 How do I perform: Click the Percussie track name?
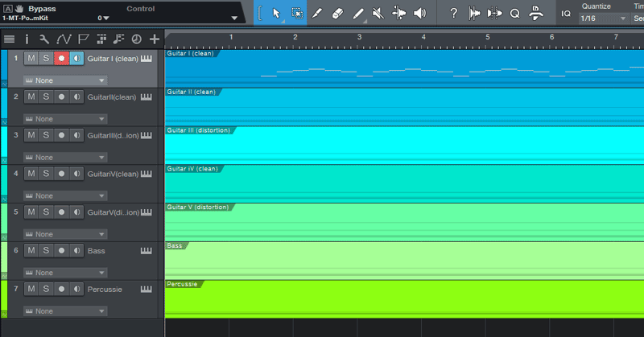pyautogui.click(x=105, y=290)
